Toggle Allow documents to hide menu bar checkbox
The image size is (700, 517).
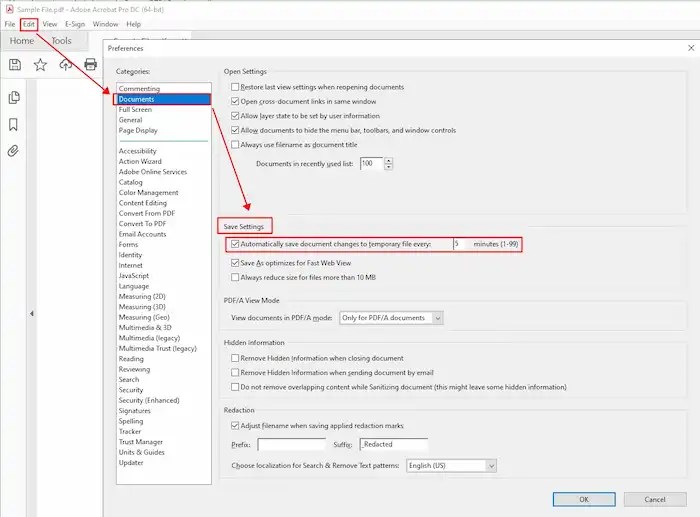[235, 130]
